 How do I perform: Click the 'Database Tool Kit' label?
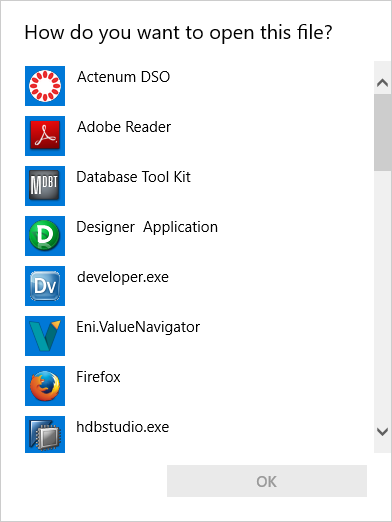[x=134, y=177]
